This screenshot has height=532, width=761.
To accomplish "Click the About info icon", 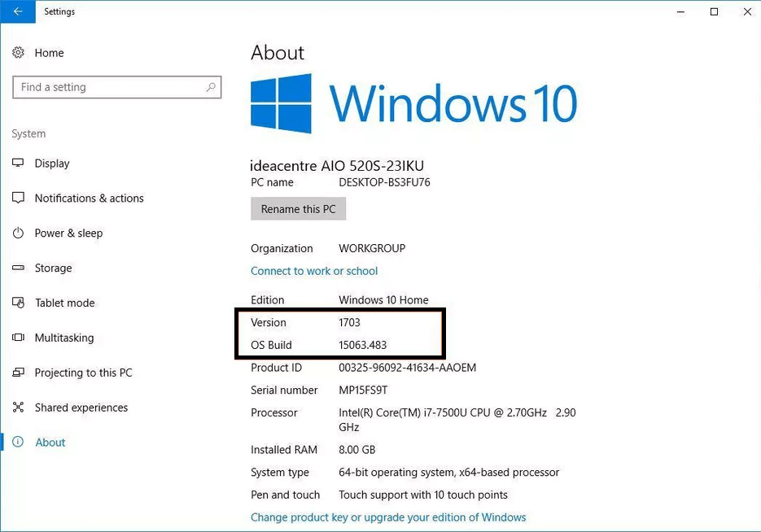I will [x=18, y=442].
